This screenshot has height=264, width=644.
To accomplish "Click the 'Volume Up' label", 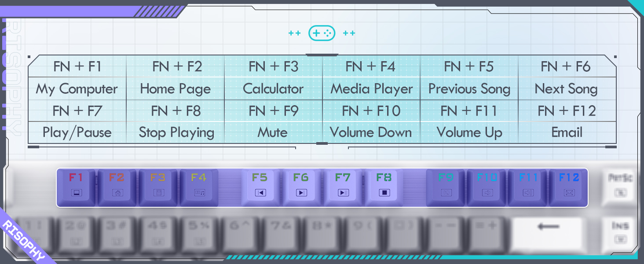I will (469, 133).
